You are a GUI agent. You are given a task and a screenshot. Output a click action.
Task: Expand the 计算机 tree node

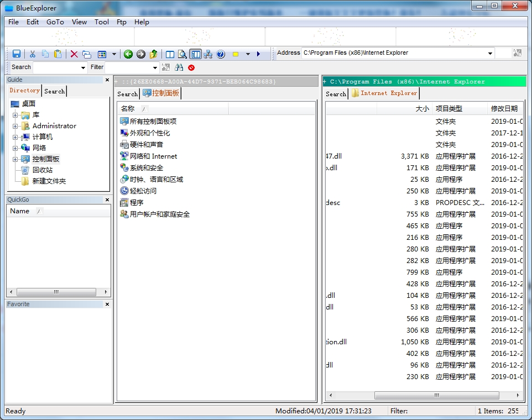[15, 137]
